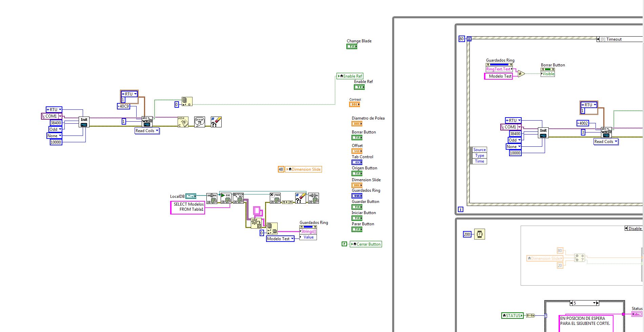
Task: Click the Database Variant To Data gear node
Action: click(256, 223)
